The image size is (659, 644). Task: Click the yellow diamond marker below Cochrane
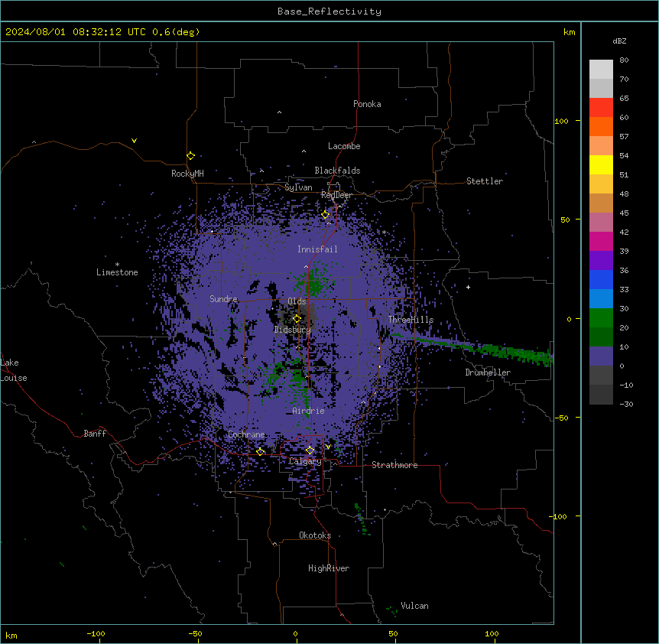click(x=260, y=452)
